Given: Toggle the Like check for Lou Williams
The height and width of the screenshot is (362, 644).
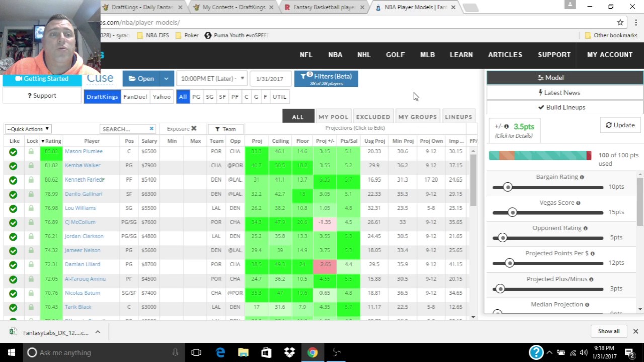Looking at the screenshot, I should [13, 208].
